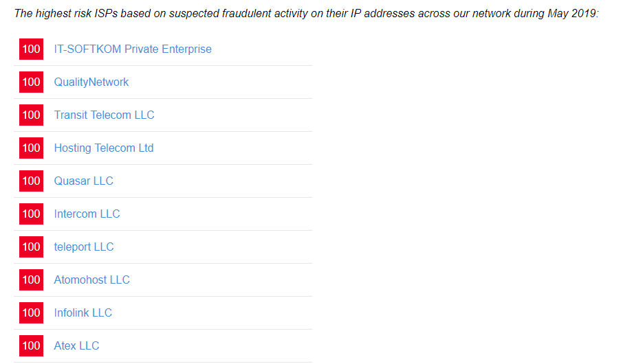Click the red 100 badge beside IT-SOFTKOM

tap(31, 49)
